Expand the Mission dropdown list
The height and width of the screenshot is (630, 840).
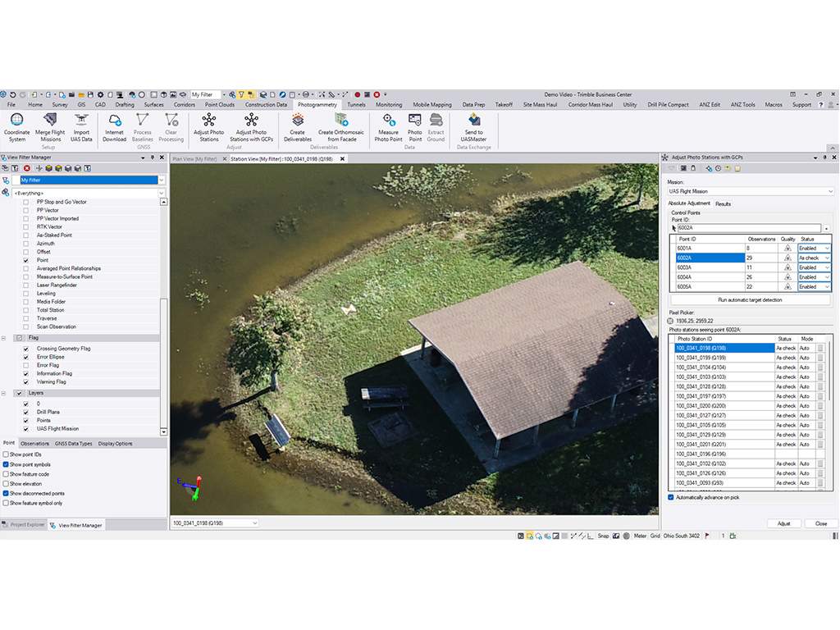tap(829, 191)
